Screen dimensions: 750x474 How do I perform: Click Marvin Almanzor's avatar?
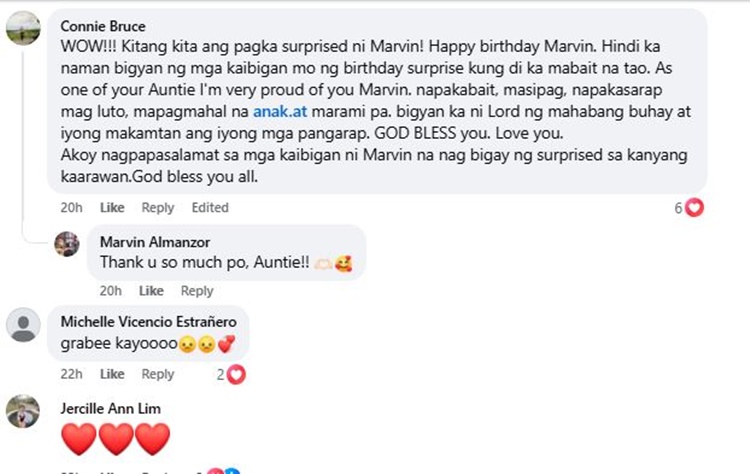(67, 244)
